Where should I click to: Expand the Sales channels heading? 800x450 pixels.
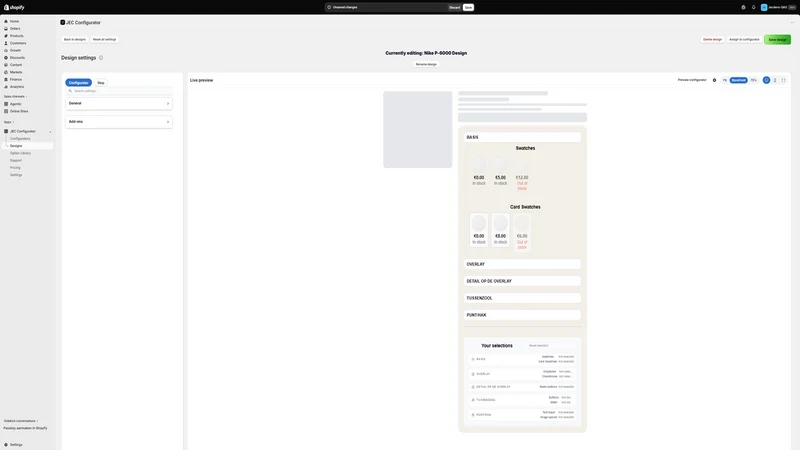(15, 96)
